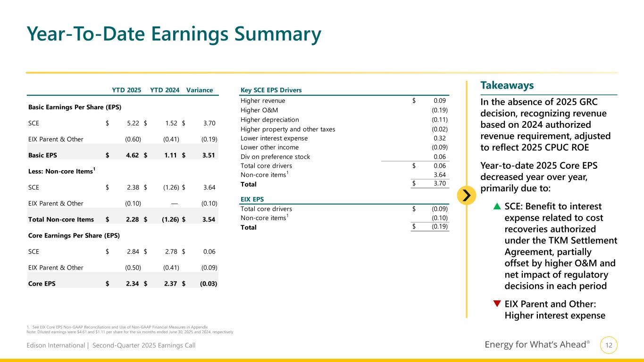Select the "Higher O&M" driver label
644x362 pixels.
pos(259,110)
